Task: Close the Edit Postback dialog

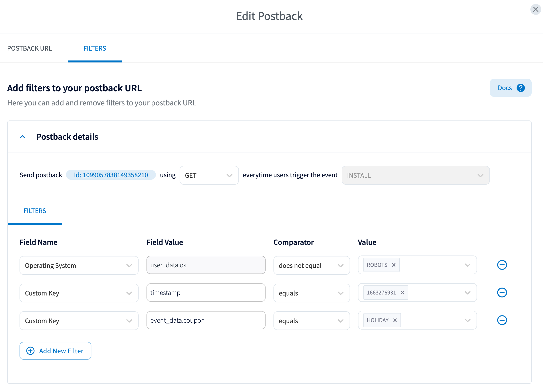Action: (536, 9)
